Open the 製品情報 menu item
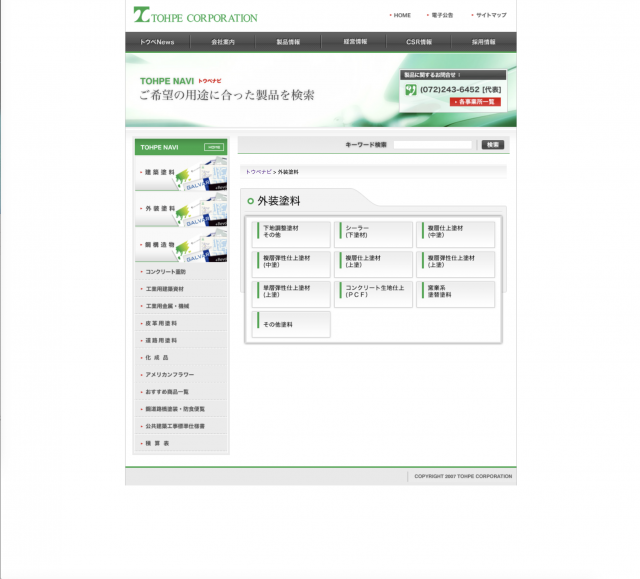The height and width of the screenshot is (579, 640). [x=288, y=42]
